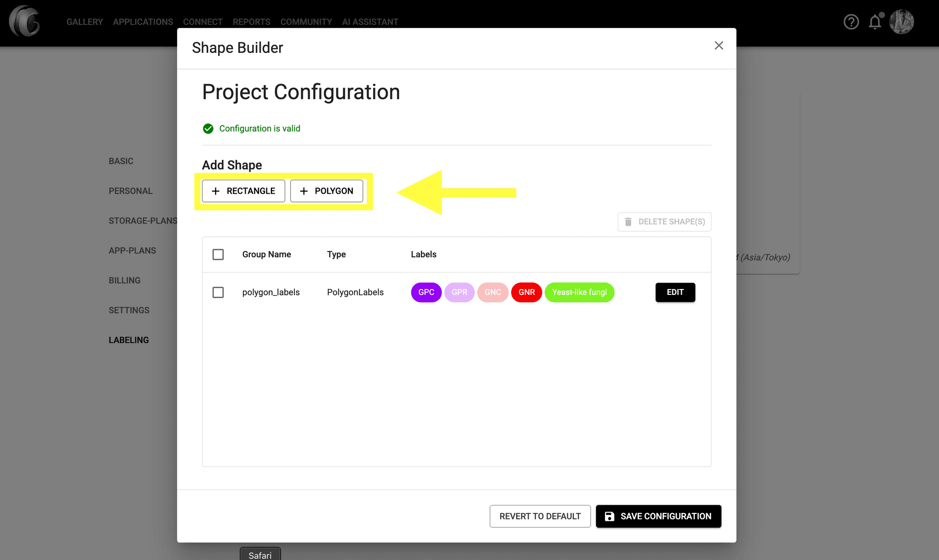The image size is (939, 560).
Task: Open notifications via the bell icon
Action: (875, 22)
